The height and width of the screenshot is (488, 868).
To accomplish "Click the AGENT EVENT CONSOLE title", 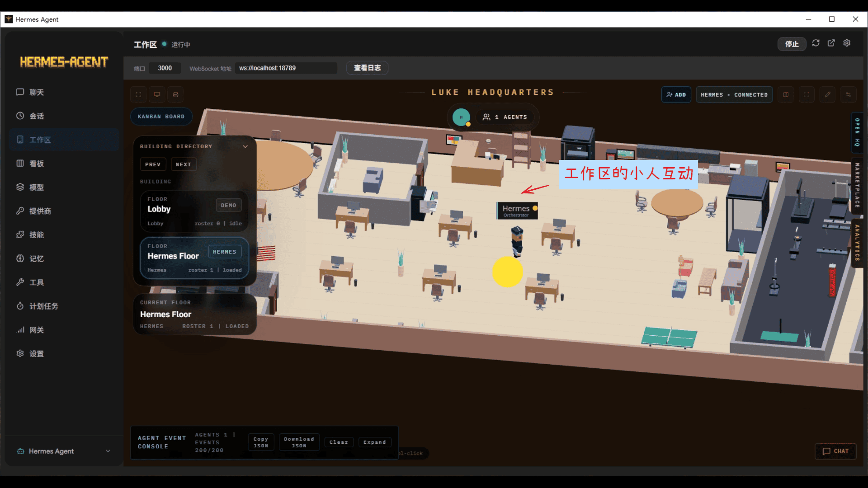I will (x=162, y=442).
